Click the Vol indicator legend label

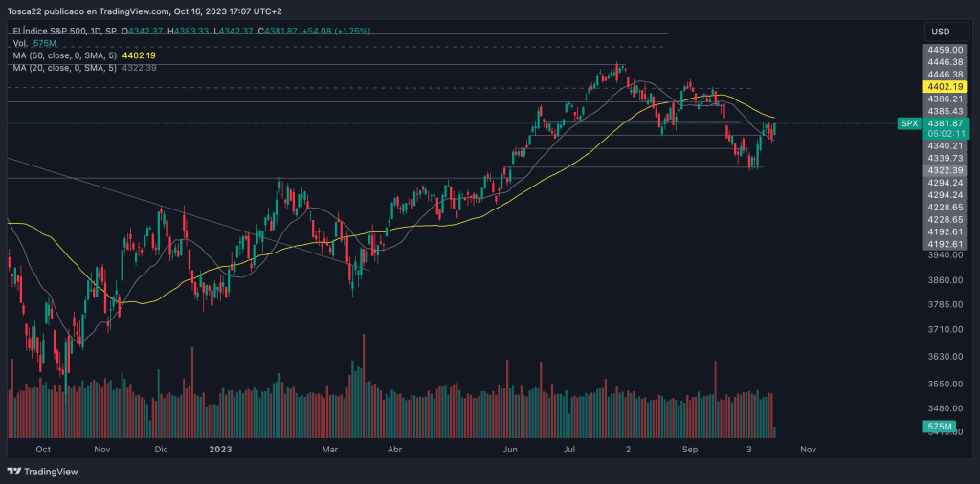19,44
